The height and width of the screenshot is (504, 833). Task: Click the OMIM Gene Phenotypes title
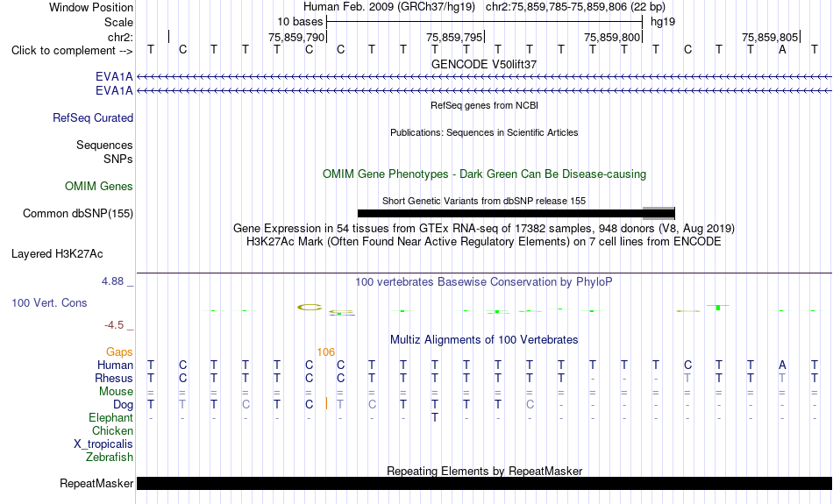pyautogui.click(x=484, y=174)
